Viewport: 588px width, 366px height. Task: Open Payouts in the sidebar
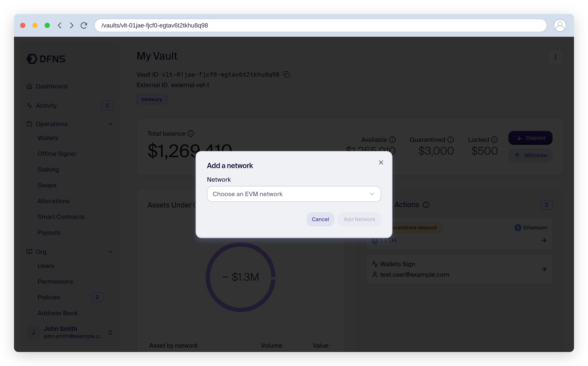point(49,232)
